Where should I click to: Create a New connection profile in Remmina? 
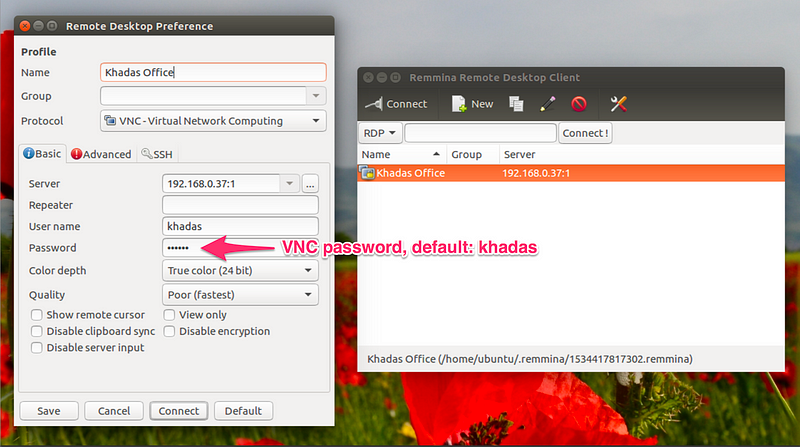point(472,104)
